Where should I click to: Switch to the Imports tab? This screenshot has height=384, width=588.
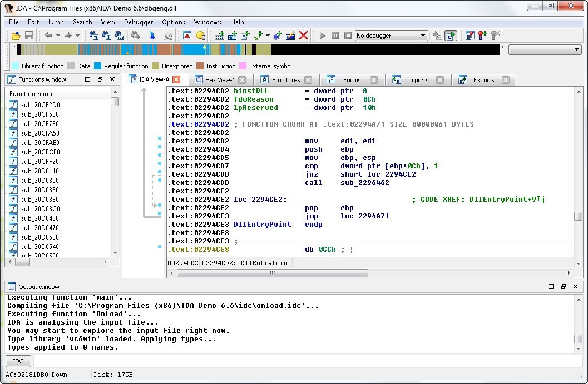point(418,80)
